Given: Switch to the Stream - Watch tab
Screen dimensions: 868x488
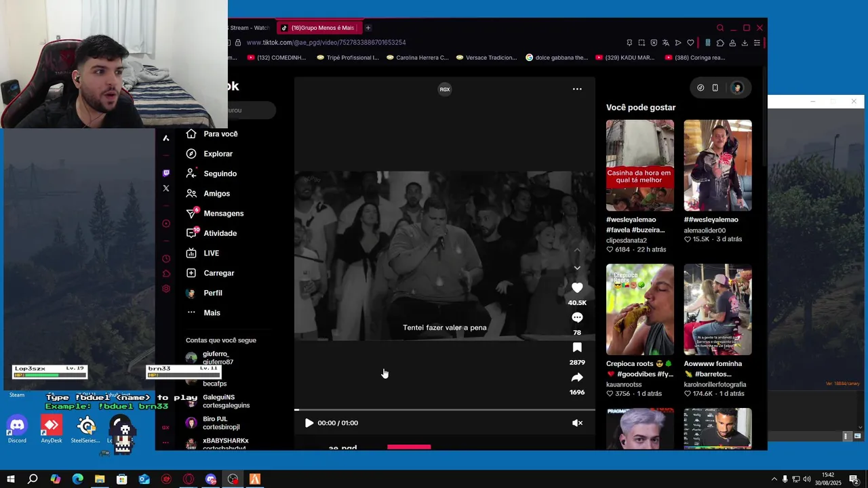Looking at the screenshot, I should click(x=250, y=28).
